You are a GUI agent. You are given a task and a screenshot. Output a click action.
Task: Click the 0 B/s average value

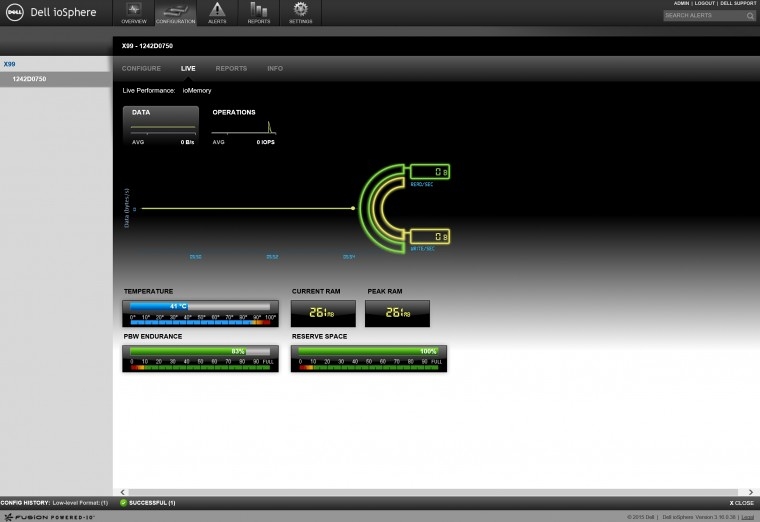188,142
